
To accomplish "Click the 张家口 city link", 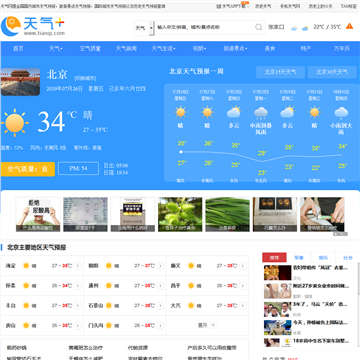I will (x=276, y=27).
